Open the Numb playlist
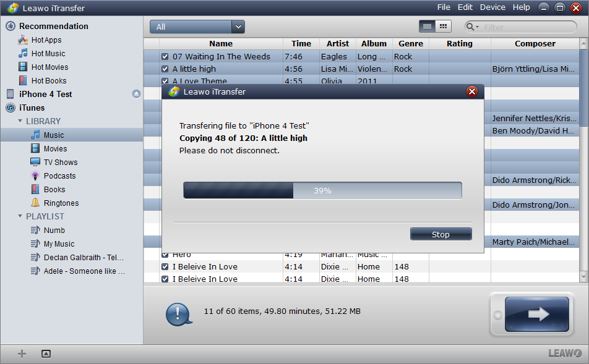The height and width of the screenshot is (364, 589). (x=54, y=231)
